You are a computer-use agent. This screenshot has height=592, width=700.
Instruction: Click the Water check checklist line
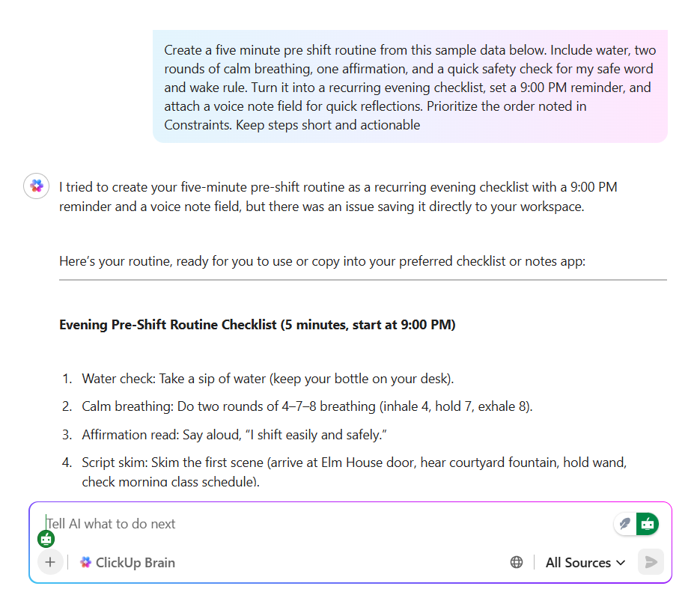click(267, 379)
